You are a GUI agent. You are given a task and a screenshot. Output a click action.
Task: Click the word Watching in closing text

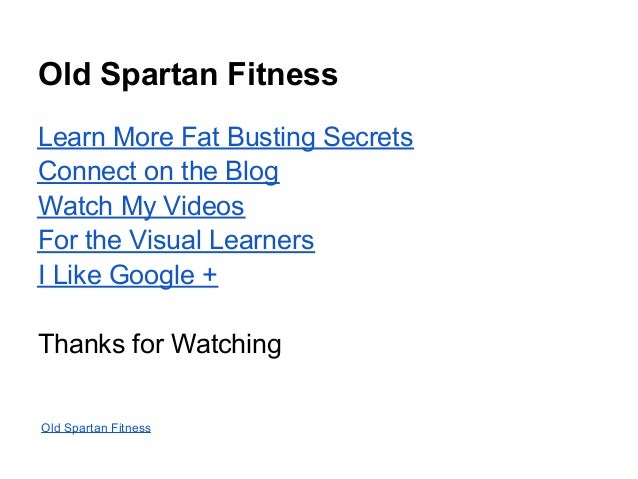click(226, 344)
